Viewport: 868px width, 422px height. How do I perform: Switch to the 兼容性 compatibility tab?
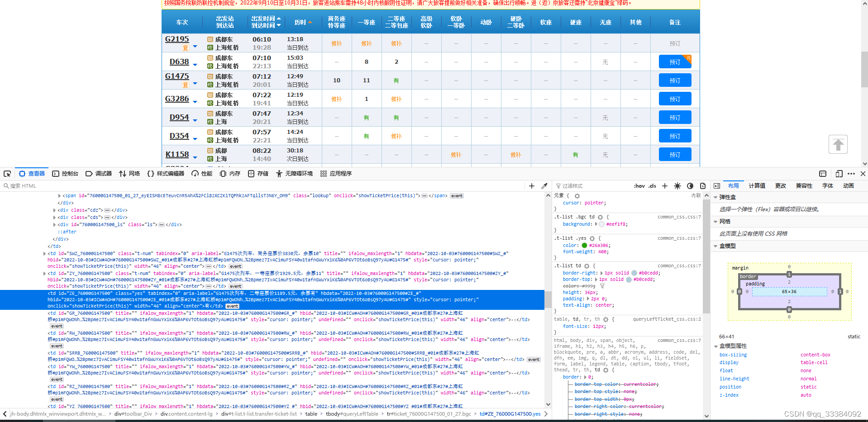coord(804,186)
